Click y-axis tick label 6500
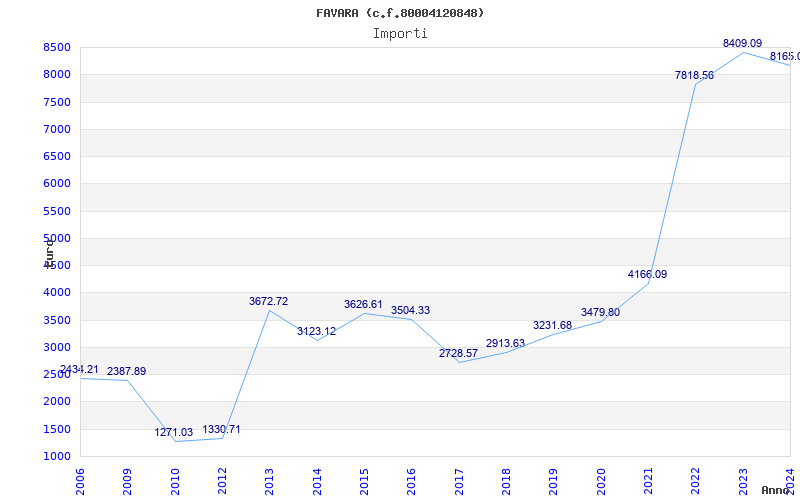Image resolution: width=800 pixels, height=500 pixels. [x=57, y=156]
